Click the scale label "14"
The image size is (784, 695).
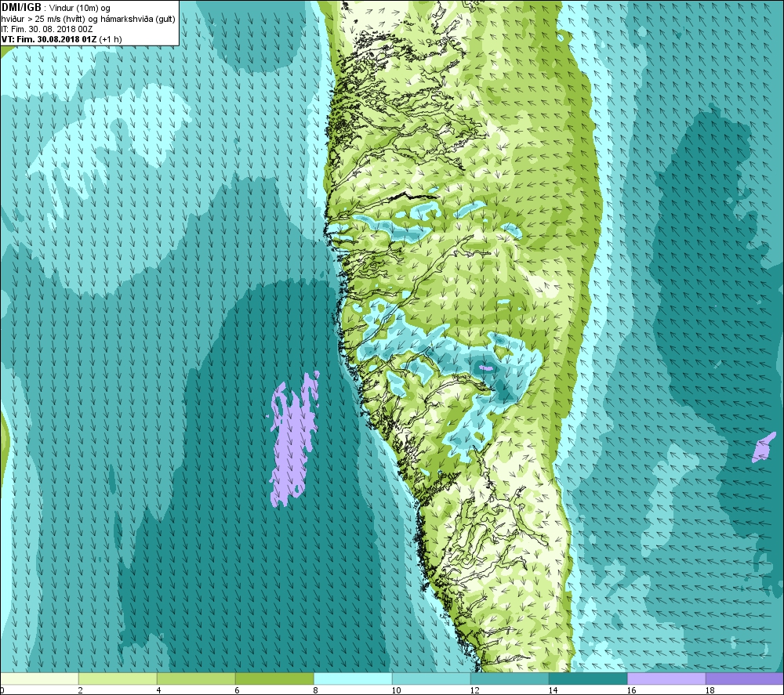(x=553, y=690)
